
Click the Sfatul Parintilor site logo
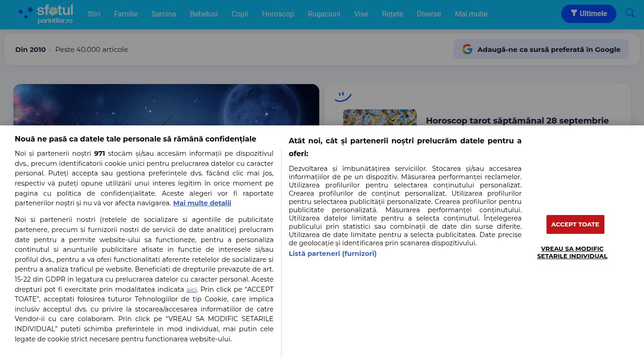pos(46,14)
